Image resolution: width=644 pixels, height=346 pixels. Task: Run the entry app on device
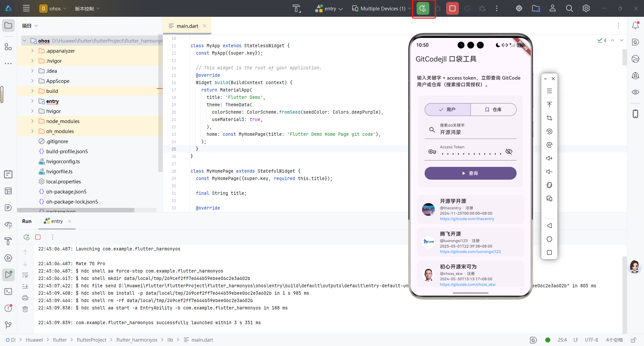[x=423, y=8]
